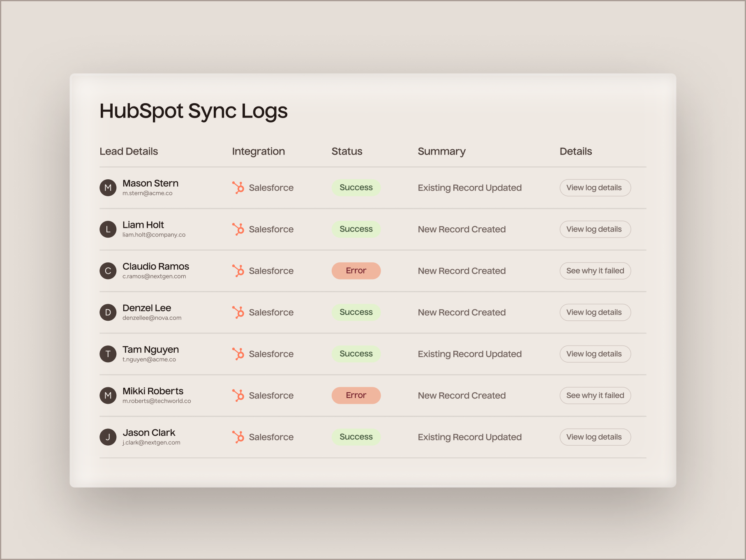Click the Details column header
The image size is (746, 560).
coord(575,151)
